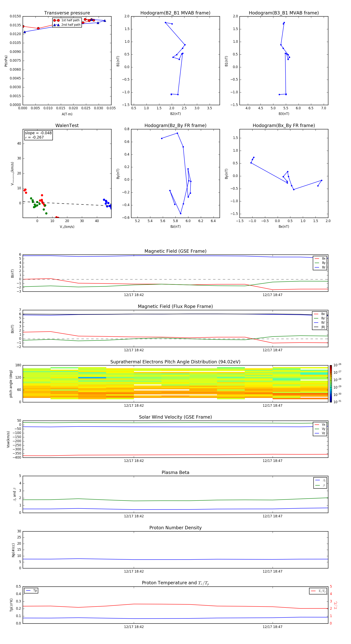Click the 'Bz(nT)' x-axis label

pos(175,227)
